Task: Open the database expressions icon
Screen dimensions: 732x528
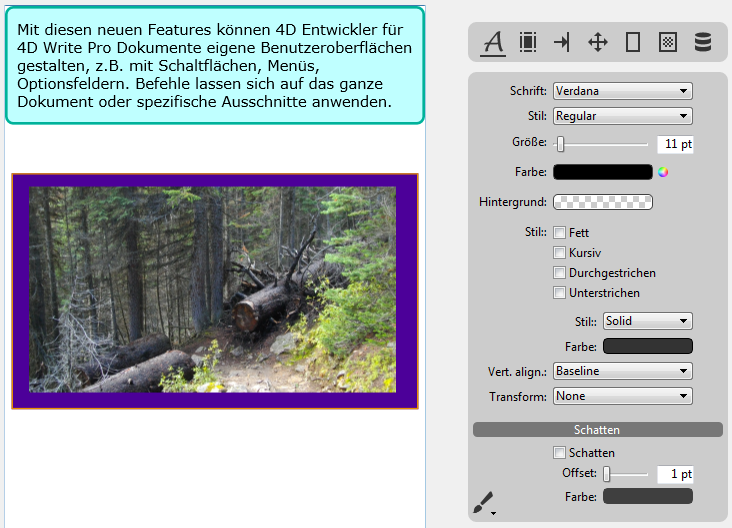Action: click(703, 42)
